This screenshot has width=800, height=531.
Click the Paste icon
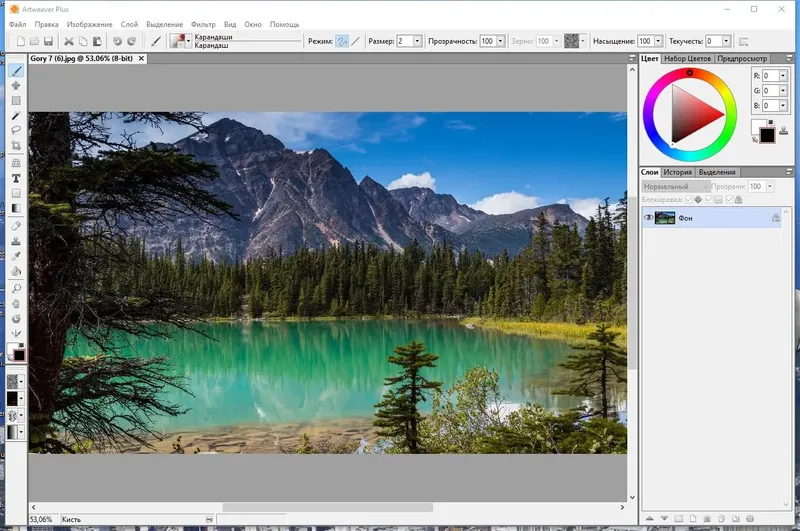tap(97, 41)
